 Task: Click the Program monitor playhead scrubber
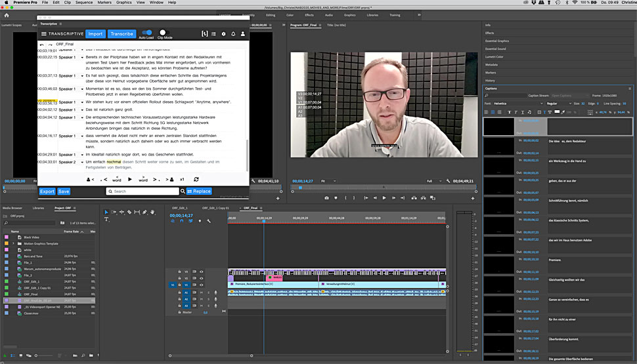(x=300, y=188)
